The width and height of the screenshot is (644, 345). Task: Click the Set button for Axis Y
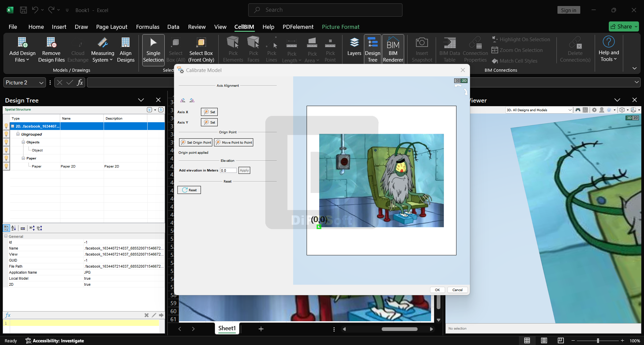[x=209, y=122]
